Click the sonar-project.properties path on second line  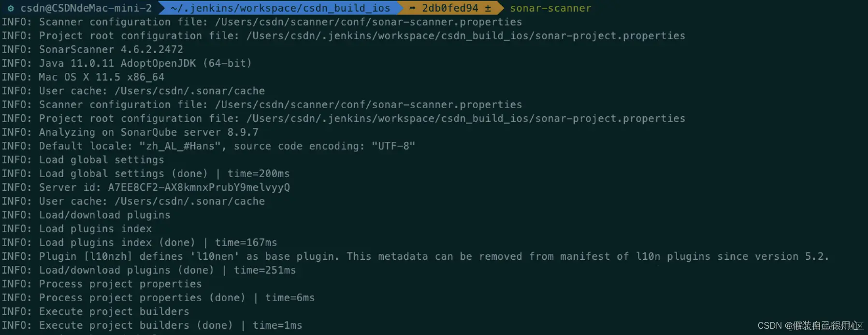(465, 36)
